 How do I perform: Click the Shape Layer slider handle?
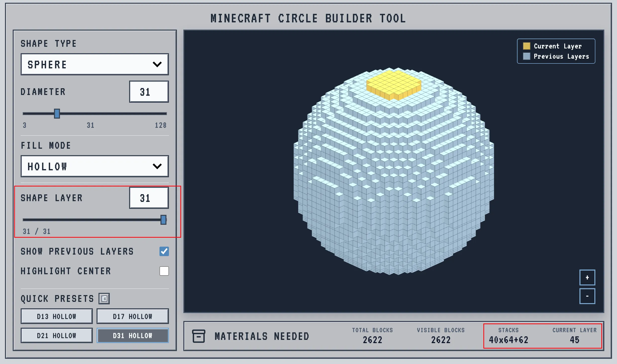[163, 220]
